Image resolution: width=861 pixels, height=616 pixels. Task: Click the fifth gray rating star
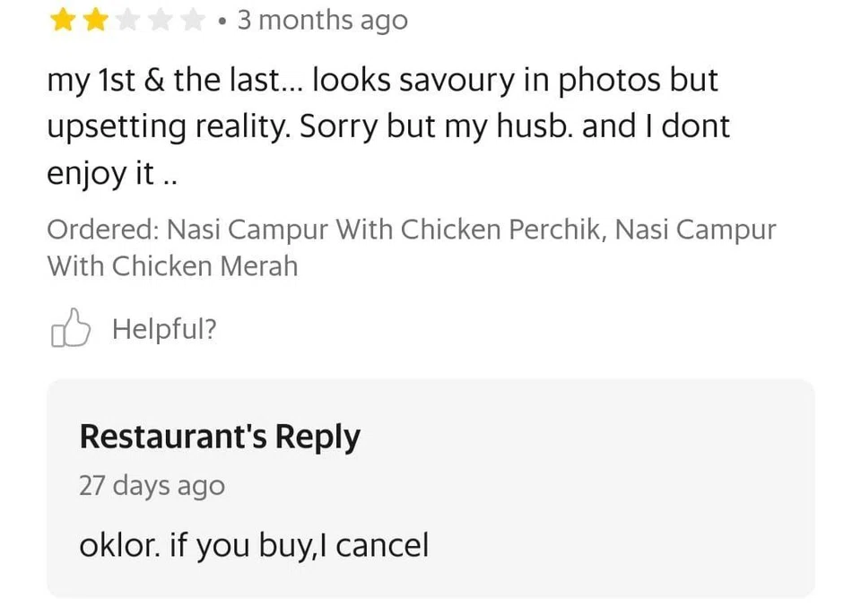click(x=191, y=21)
